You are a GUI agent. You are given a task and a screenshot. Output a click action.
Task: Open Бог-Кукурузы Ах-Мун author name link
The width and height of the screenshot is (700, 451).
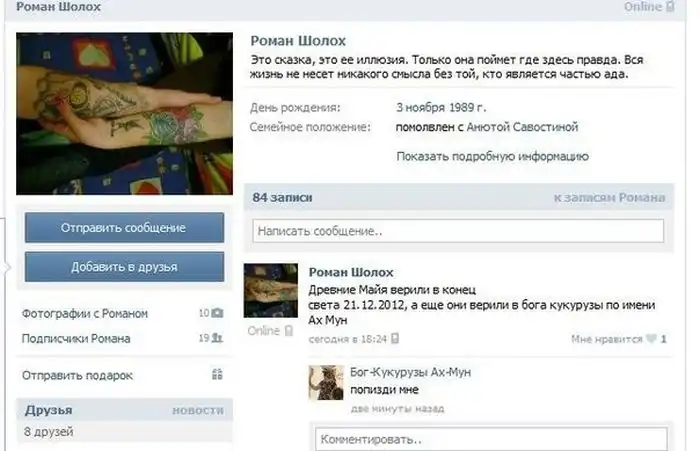(x=410, y=372)
